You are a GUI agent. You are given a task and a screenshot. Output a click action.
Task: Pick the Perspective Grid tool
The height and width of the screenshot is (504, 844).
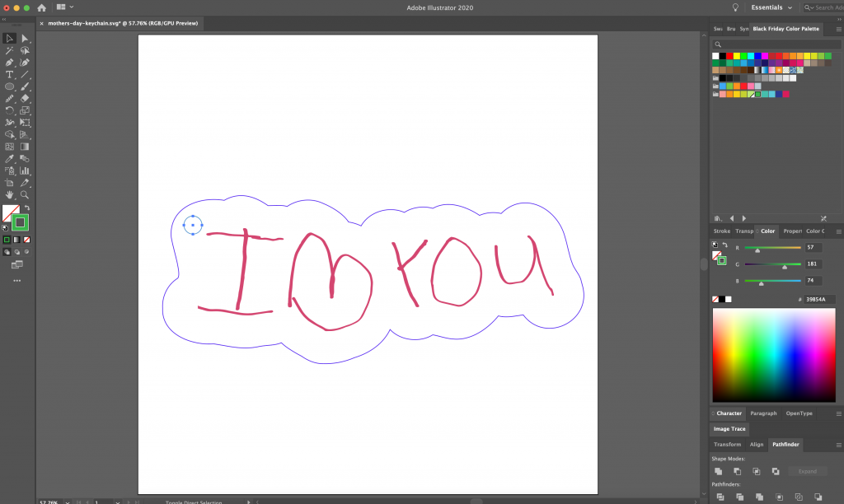tap(25, 134)
